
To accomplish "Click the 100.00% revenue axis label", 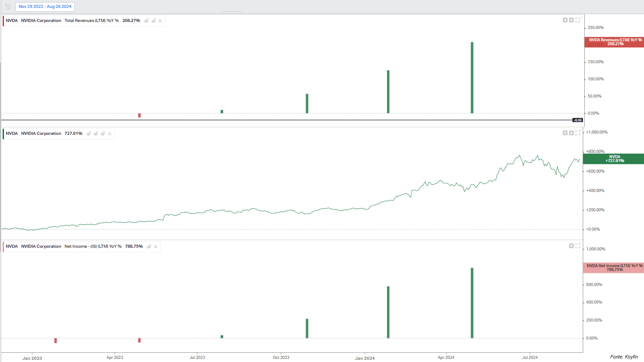I will click(596, 79).
